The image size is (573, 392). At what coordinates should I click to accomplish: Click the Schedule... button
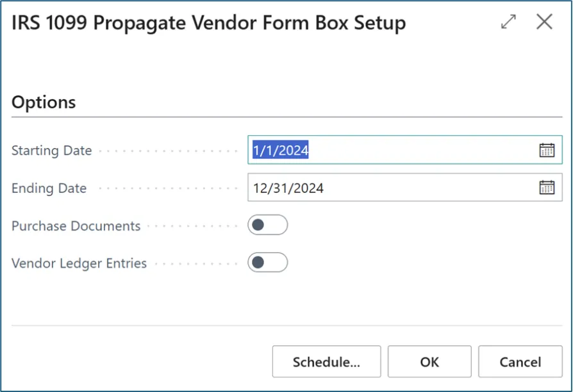click(326, 362)
